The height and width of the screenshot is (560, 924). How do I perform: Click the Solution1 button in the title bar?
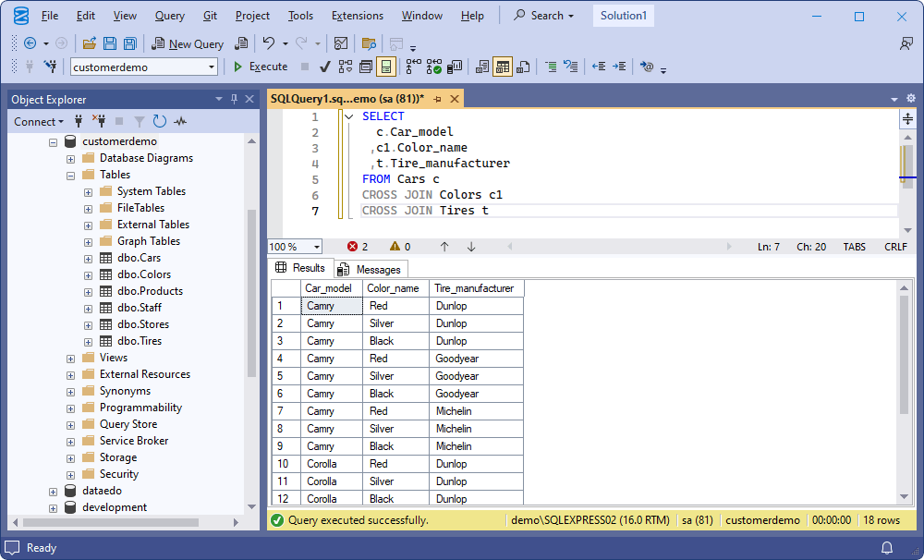click(x=623, y=15)
